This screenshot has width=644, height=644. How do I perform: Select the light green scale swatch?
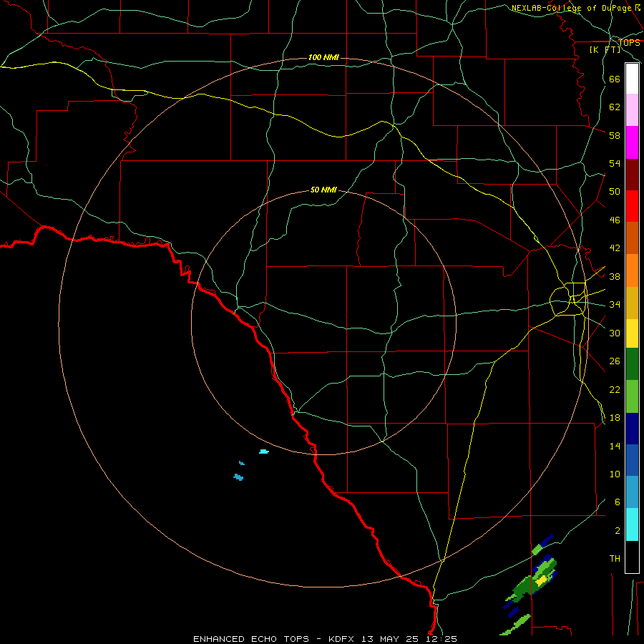tap(632, 396)
